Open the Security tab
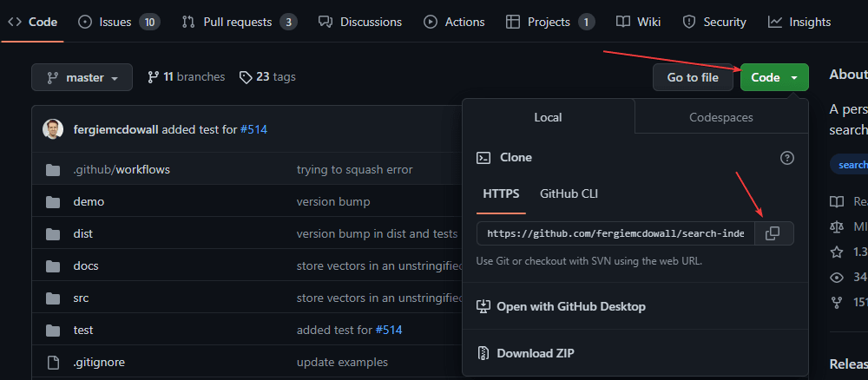 714,23
